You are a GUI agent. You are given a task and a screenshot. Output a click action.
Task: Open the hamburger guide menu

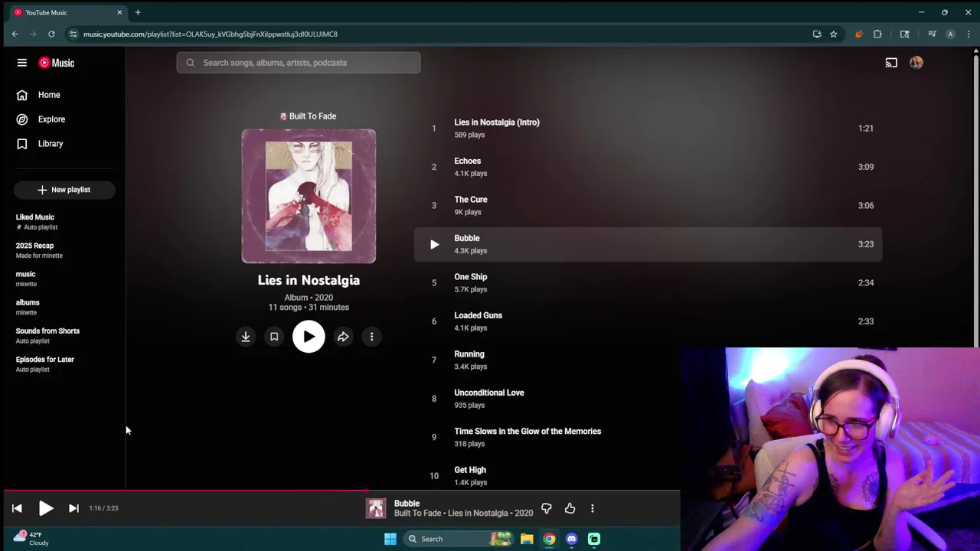pyautogui.click(x=22, y=63)
